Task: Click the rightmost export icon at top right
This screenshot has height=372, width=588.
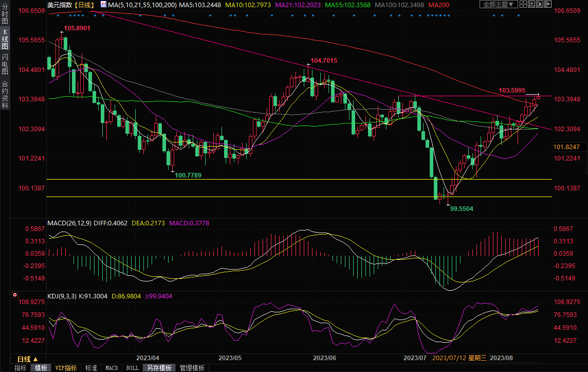Action: point(547,4)
